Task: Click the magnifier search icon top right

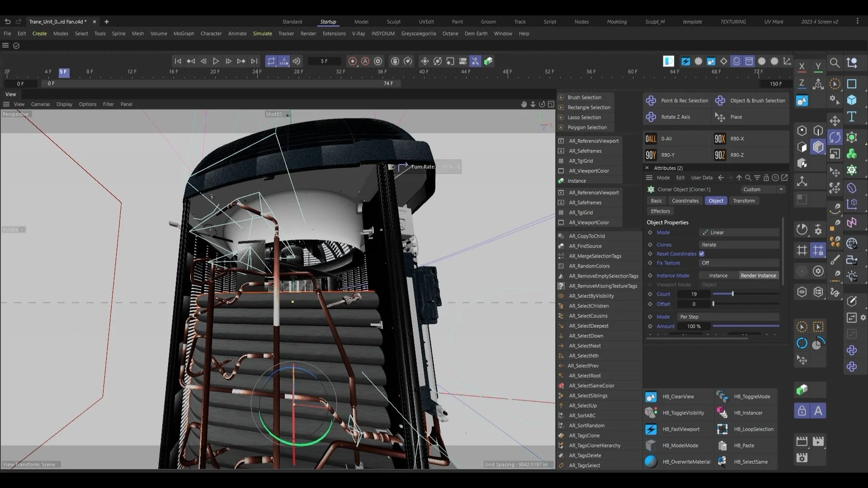Action: 835,63
